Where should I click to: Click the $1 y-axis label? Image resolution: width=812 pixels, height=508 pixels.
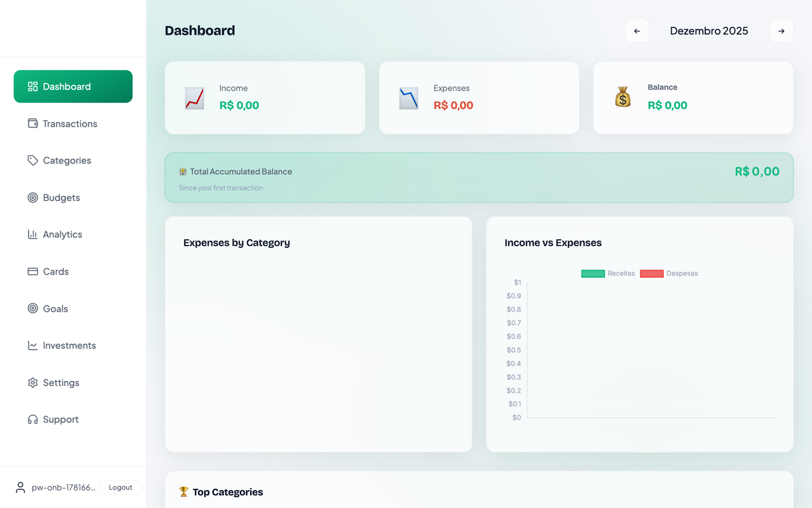tap(517, 282)
